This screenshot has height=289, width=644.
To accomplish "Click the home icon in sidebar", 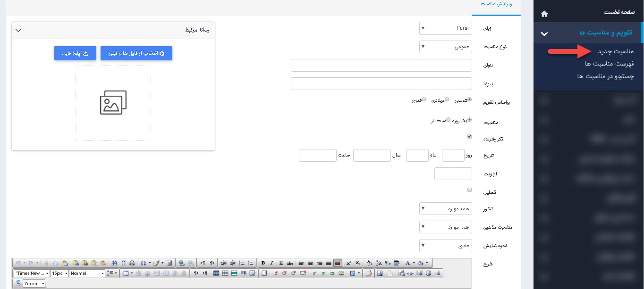I will [x=544, y=14].
